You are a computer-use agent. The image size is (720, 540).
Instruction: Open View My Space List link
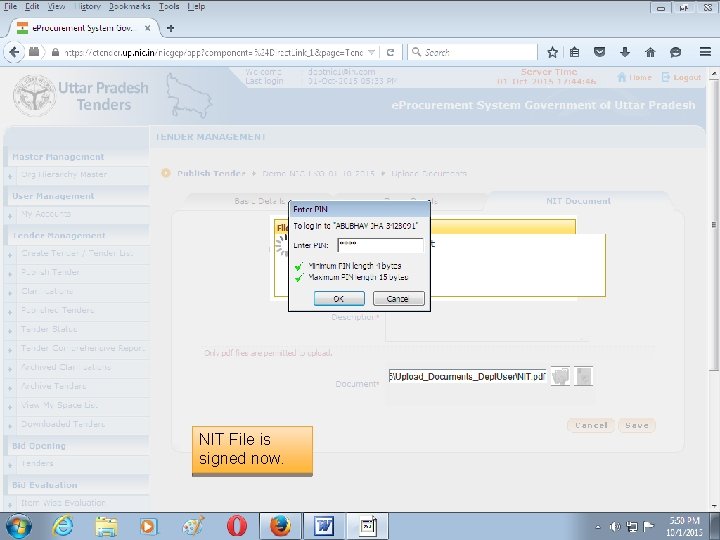[59, 405]
